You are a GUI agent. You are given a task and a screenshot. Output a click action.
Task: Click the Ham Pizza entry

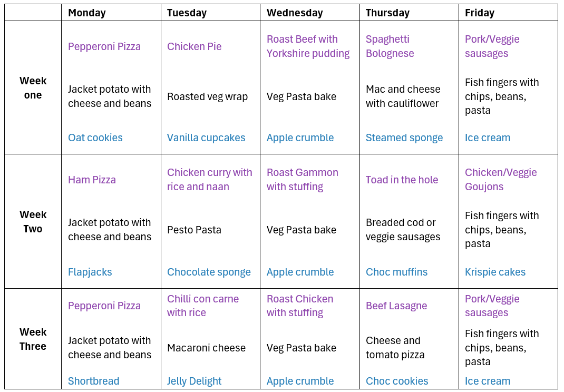(92, 180)
